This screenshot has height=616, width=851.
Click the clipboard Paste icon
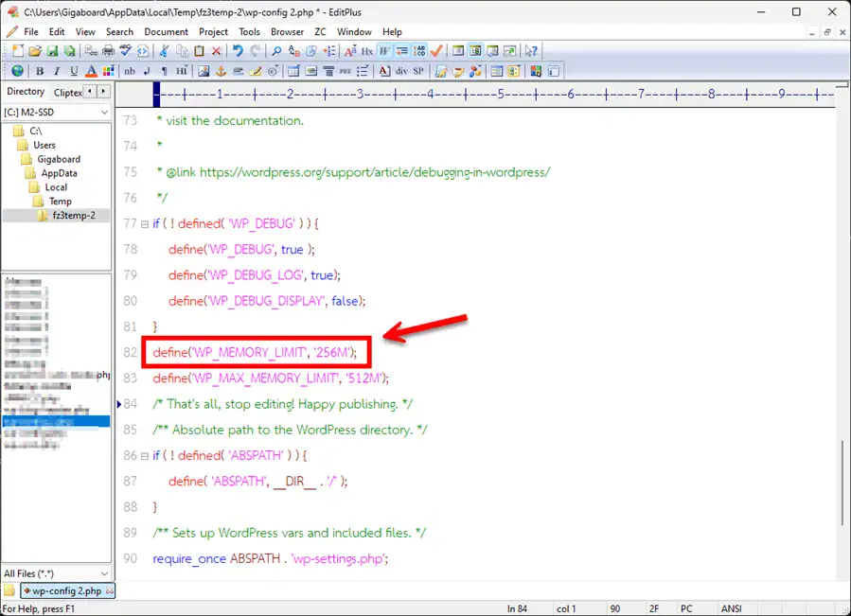pos(199,51)
